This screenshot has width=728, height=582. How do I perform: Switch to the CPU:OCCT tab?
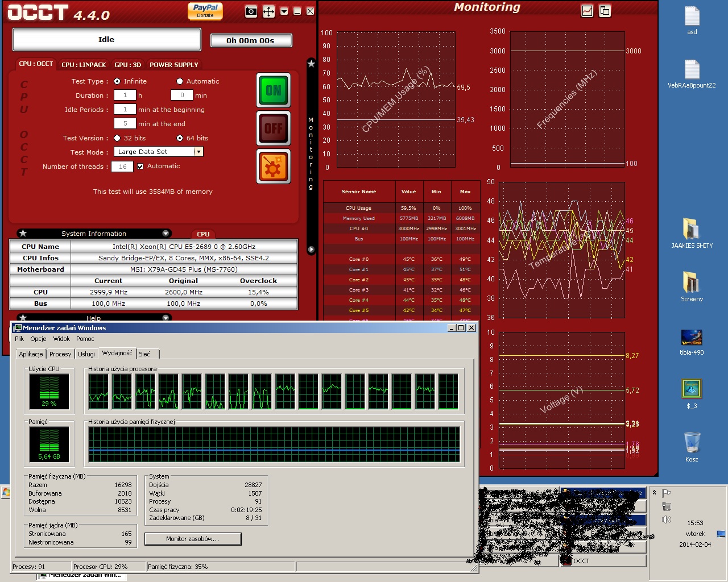36,64
